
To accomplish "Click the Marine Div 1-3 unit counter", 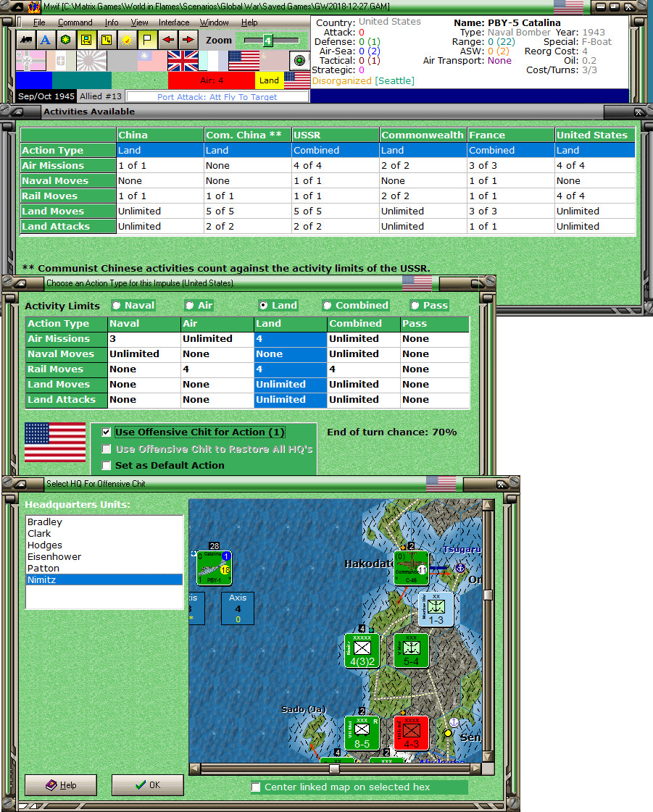I will click(x=436, y=609).
